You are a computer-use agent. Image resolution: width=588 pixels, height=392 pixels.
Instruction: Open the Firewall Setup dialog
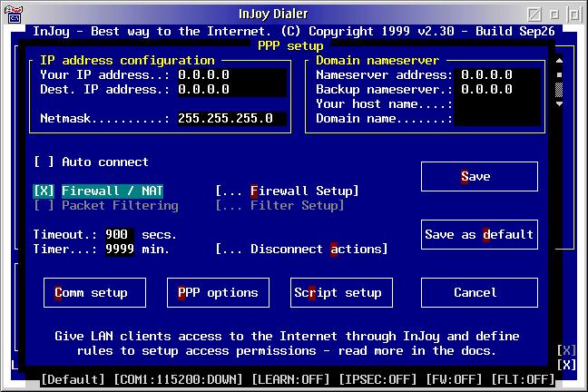[x=287, y=191]
